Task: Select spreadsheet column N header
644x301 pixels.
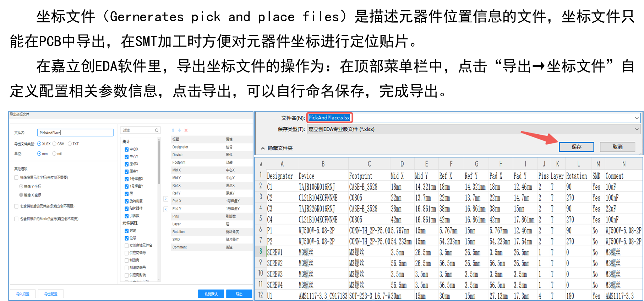Action: tap(624, 164)
